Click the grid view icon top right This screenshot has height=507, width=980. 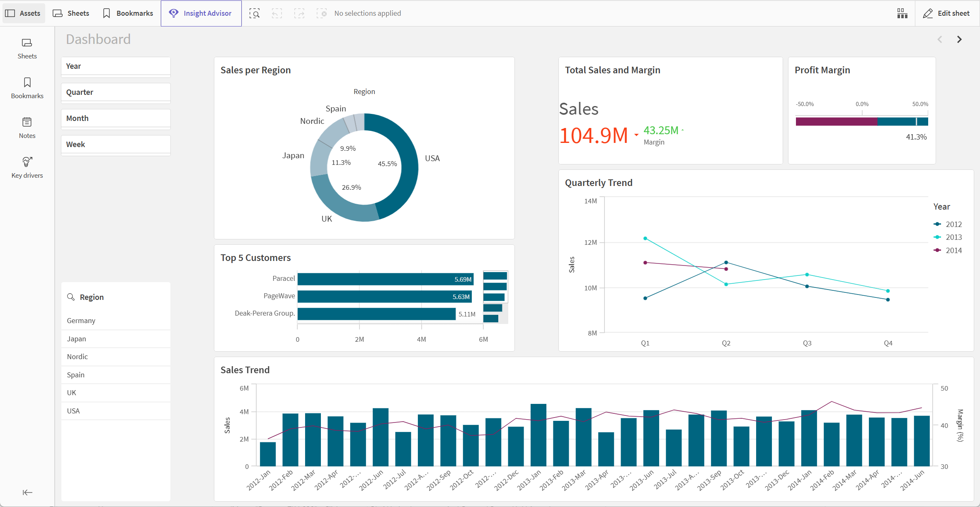click(x=902, y=12)
